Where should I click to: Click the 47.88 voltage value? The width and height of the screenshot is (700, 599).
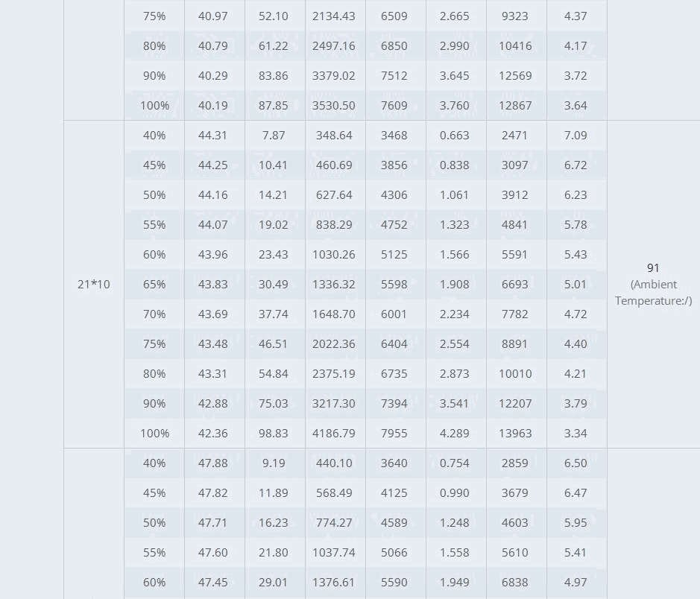[x=213, y=463]
